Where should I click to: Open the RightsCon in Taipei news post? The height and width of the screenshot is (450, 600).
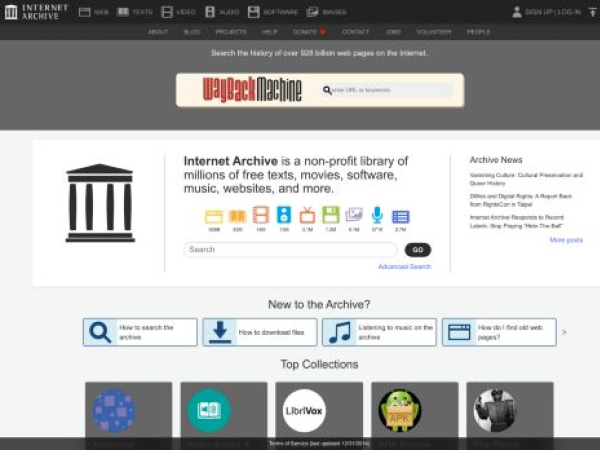coord(520,200)
